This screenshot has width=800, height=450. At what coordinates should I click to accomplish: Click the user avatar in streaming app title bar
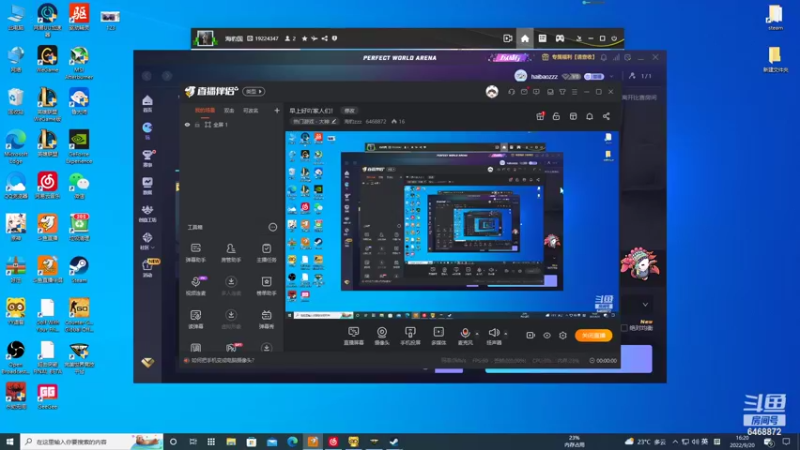(x=492, y=91)
